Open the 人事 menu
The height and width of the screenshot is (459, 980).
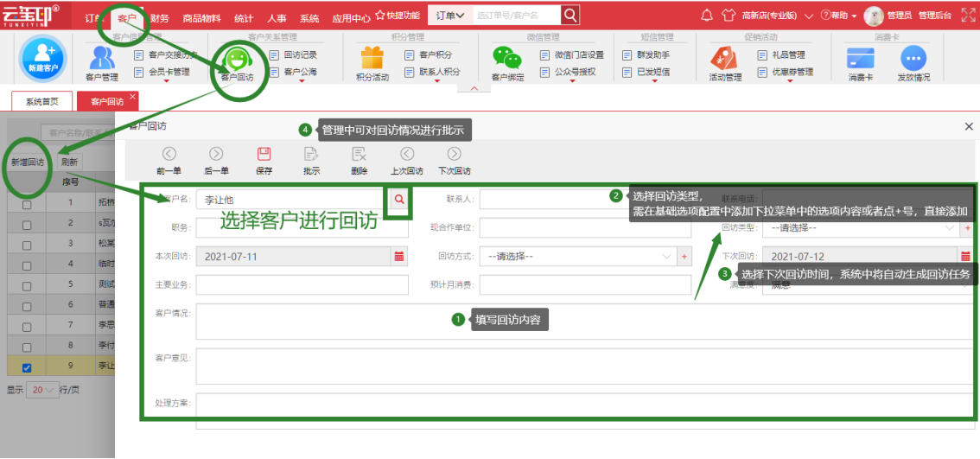pos(277,17)
